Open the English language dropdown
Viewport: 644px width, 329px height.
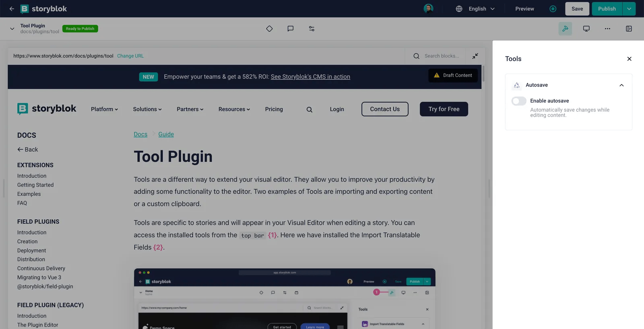(x=482, y=8)
